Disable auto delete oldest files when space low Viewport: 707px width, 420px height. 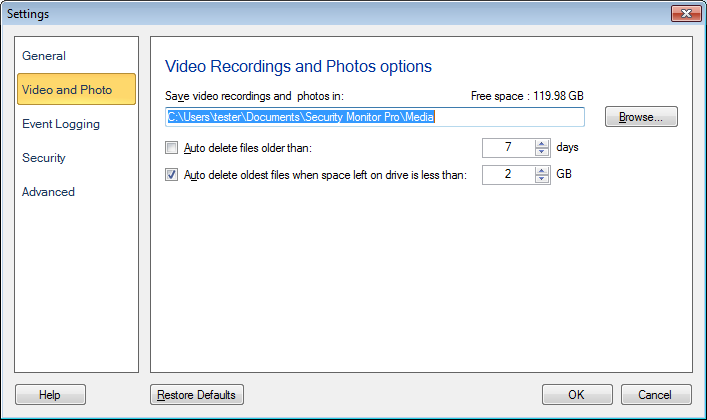tap(171, 175)
